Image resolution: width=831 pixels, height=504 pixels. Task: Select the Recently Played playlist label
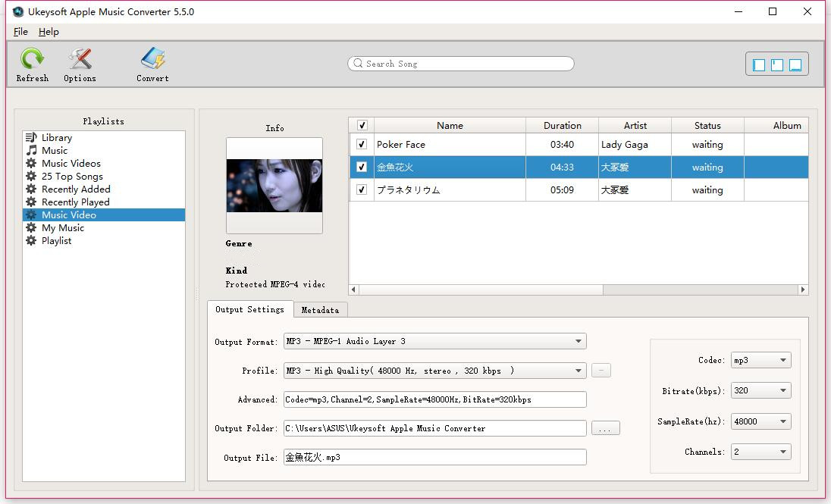pos(75,202)
